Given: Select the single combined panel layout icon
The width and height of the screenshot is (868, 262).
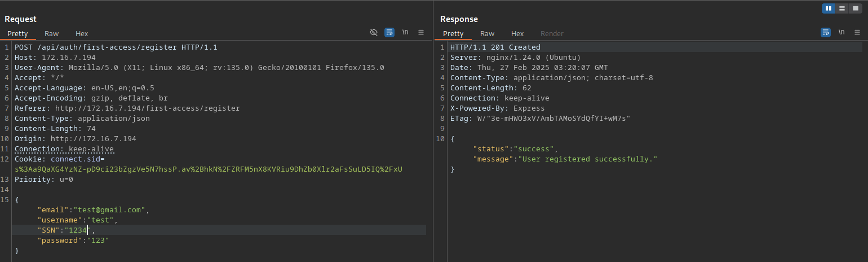Looking at the screenshot, I should [855, 8].
